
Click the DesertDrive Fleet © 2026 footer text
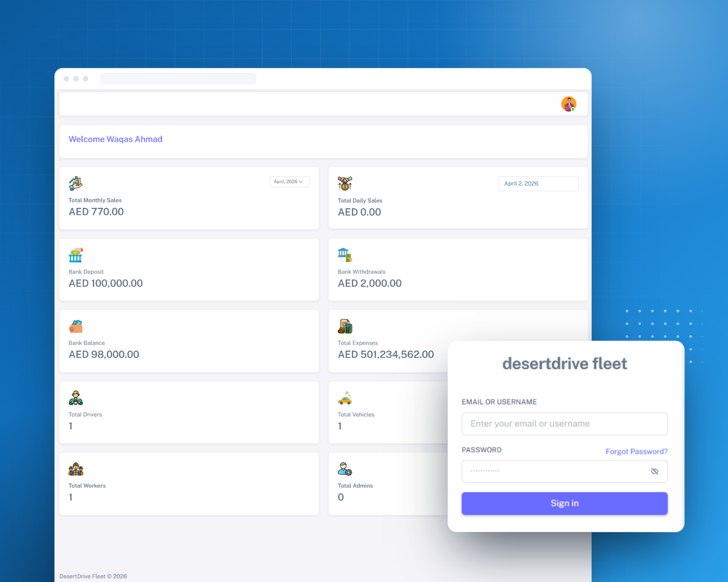pyautogui.click(x=93, y=576)
